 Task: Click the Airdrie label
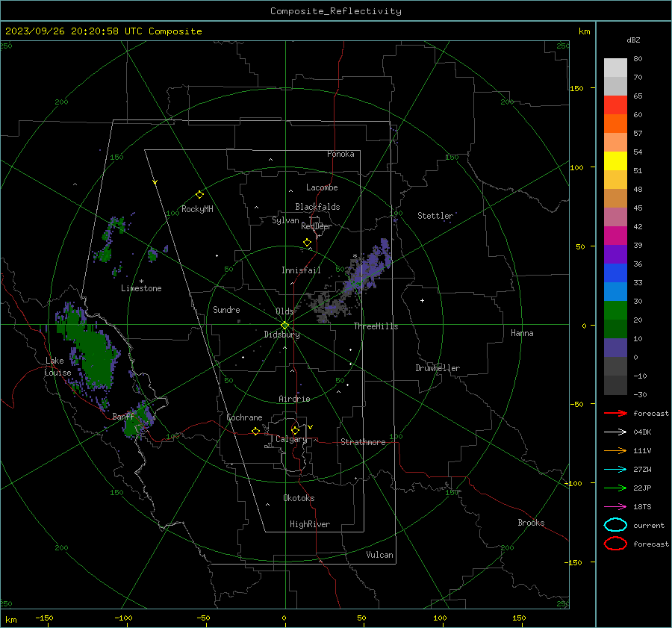294,399
